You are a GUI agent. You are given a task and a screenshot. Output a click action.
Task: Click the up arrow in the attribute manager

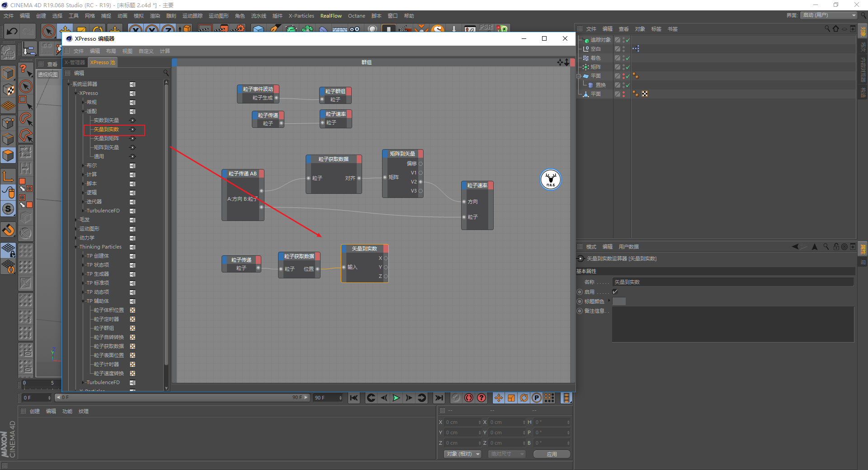tap(815, 247)
